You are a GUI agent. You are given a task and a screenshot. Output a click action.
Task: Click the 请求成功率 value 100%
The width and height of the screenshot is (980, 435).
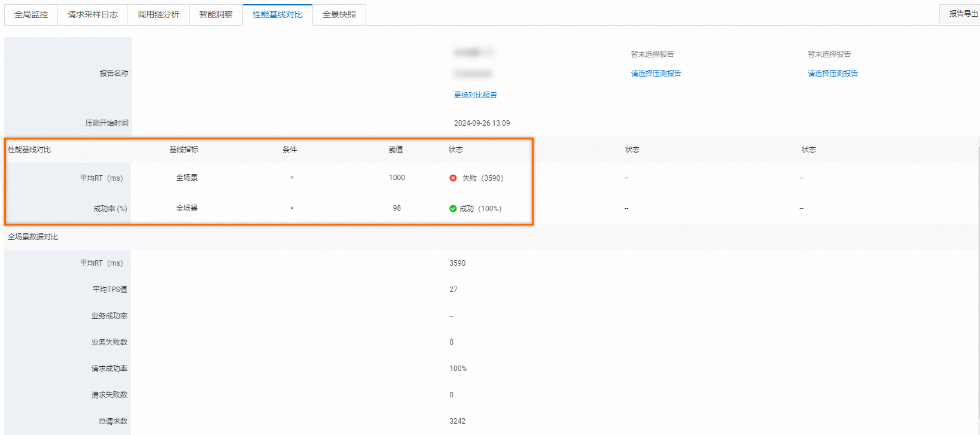458,369
